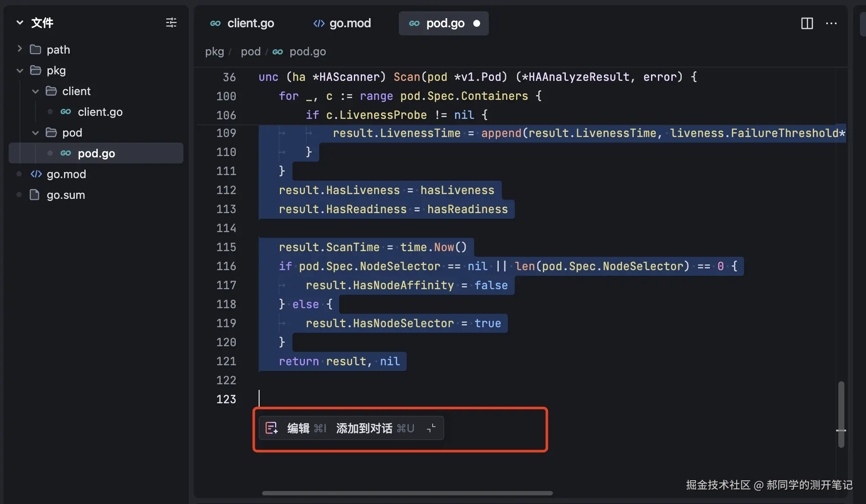Click the go.sum file icon
This screenshot has width=866, height=504.
pyautogui.click(x=35, y=195)
